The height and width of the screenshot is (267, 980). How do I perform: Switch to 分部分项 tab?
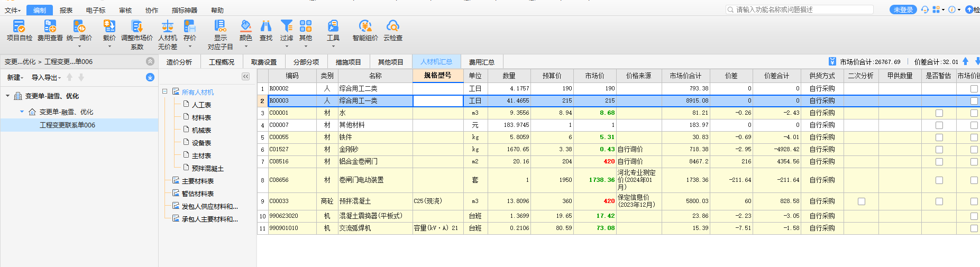pos(306,62)
